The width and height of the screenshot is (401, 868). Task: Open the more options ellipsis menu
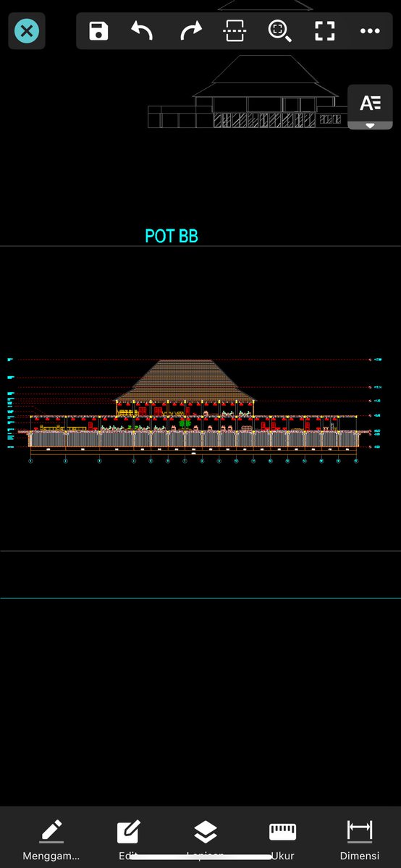[x=370, y=31]
